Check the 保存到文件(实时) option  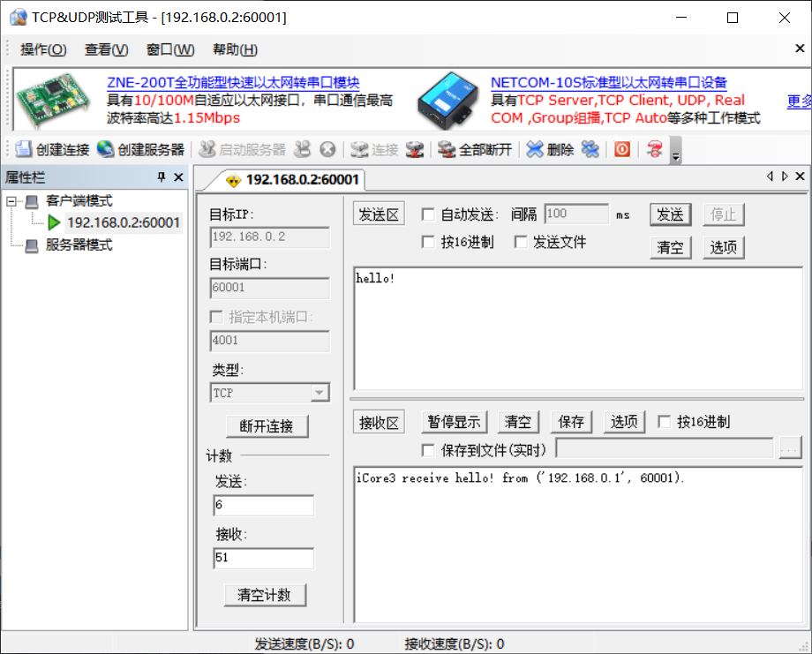(428, 450)
